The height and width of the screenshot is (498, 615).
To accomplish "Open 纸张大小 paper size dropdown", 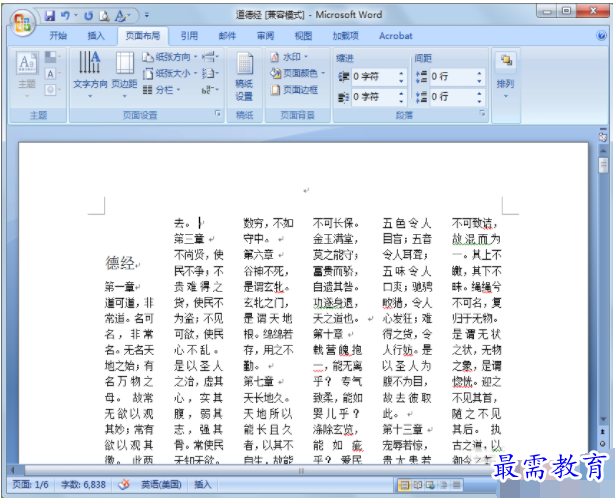I will click(x=169, y=73).
